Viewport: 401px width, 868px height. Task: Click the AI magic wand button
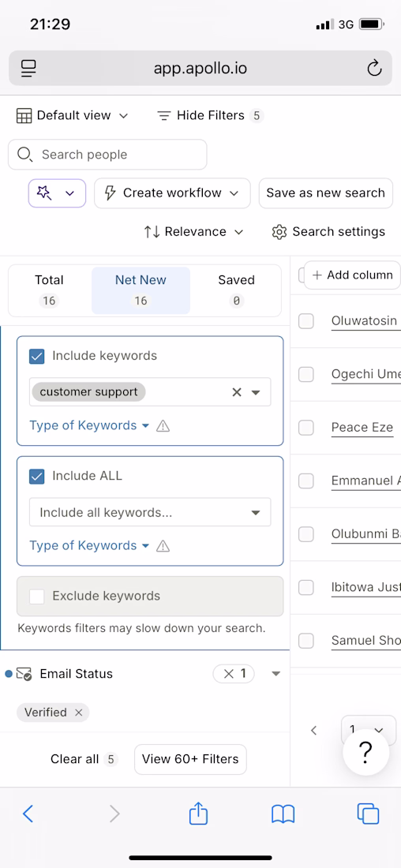tap(57, 193)
